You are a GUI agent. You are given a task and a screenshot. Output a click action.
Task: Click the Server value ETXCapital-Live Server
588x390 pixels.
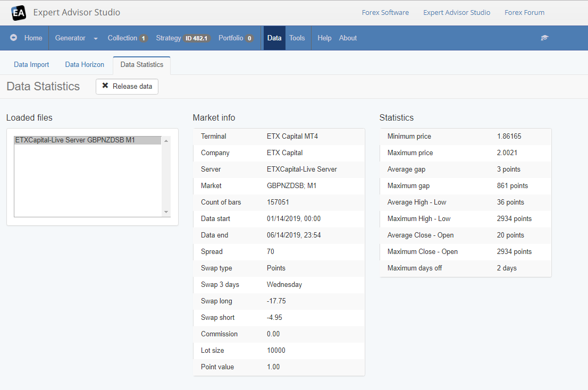pos(302,169)
